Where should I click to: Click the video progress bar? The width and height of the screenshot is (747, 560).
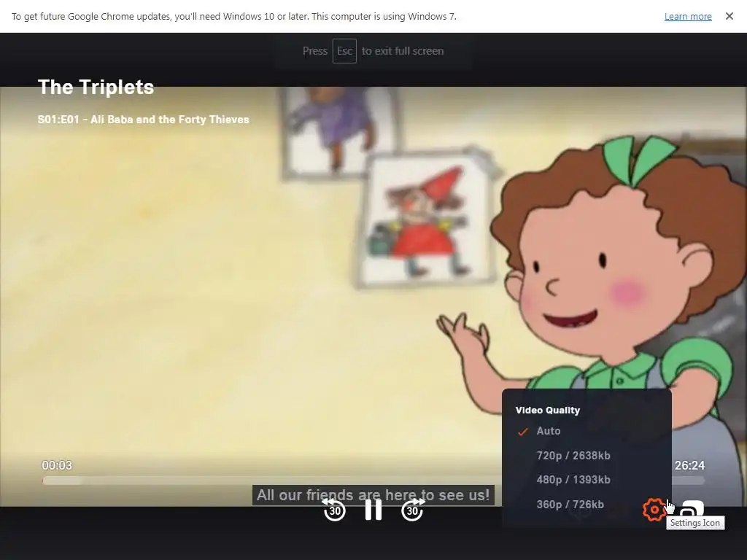click(373, 481)
